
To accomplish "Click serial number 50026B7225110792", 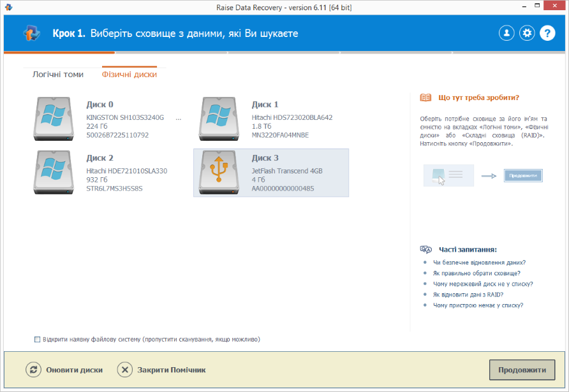I will point(117,135).
